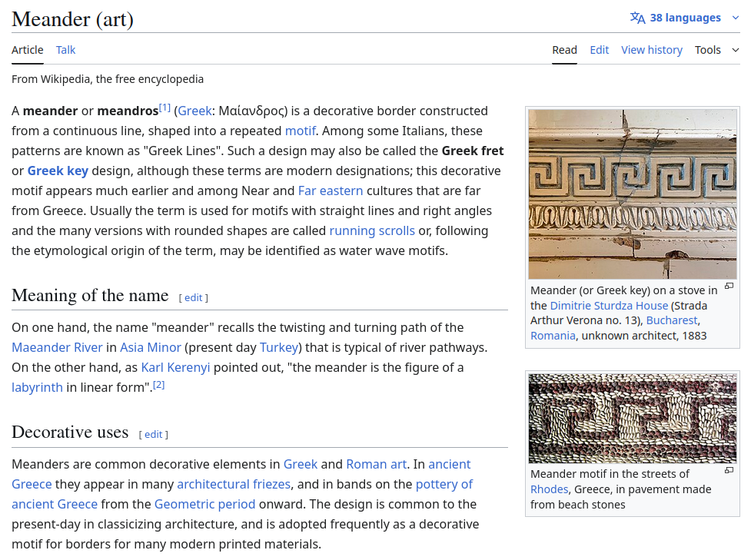Follow the ancient Greece link

coord(449,464)
